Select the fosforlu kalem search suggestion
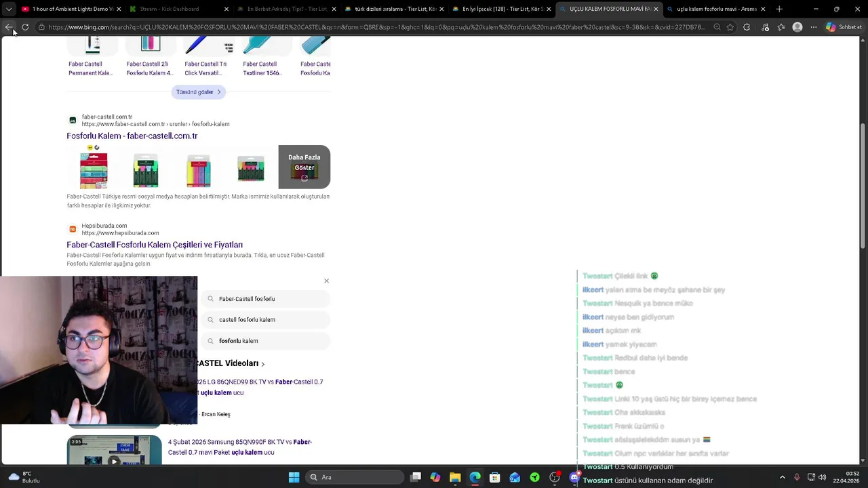Image resolution: width=868 pixels, height=488 pixels. (266, 341)
